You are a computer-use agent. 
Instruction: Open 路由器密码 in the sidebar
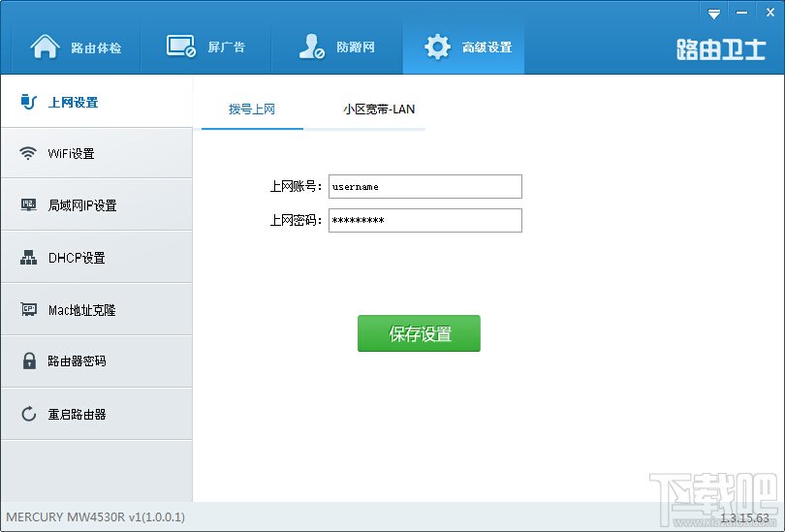click(x=97, y=361)
